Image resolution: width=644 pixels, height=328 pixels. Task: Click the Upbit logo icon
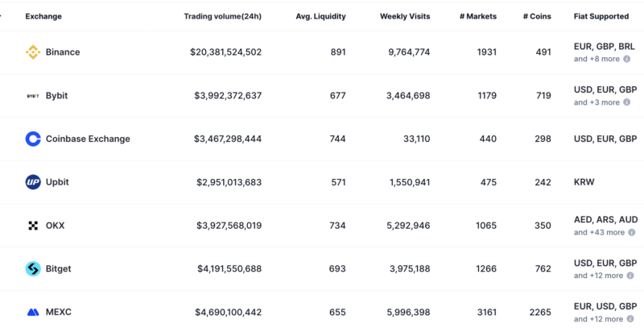click(x=33, y=182)
